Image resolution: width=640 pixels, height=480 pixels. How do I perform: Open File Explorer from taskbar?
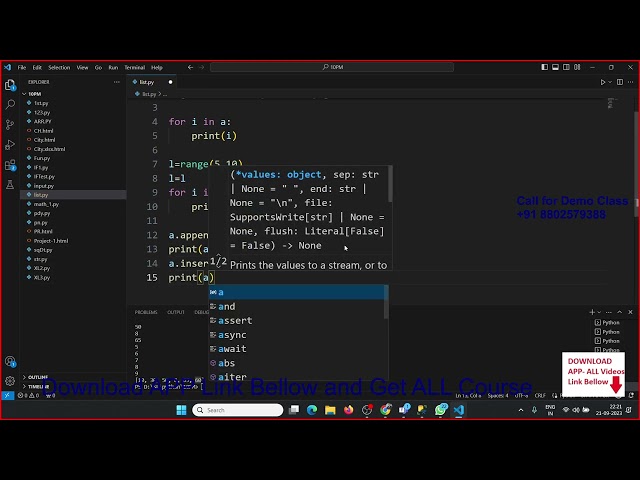pyautogui.click(x=330, y=410)
